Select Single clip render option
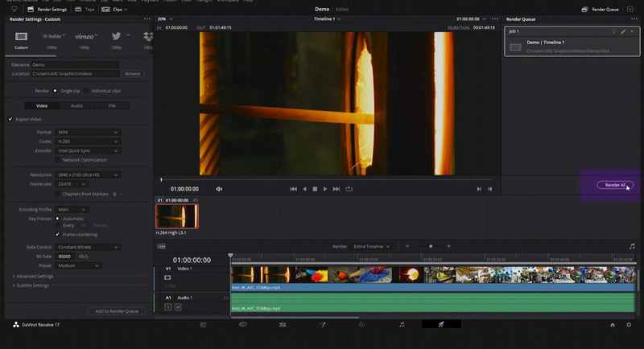 point(55,91)
